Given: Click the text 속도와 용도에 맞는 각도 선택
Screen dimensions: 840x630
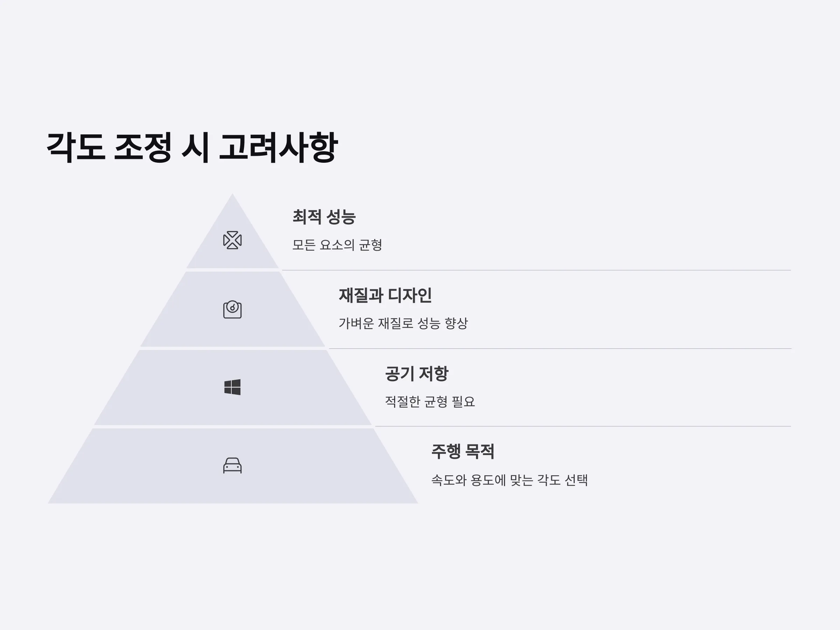Looking at the screenshot, I should click(x=509, y=480).
